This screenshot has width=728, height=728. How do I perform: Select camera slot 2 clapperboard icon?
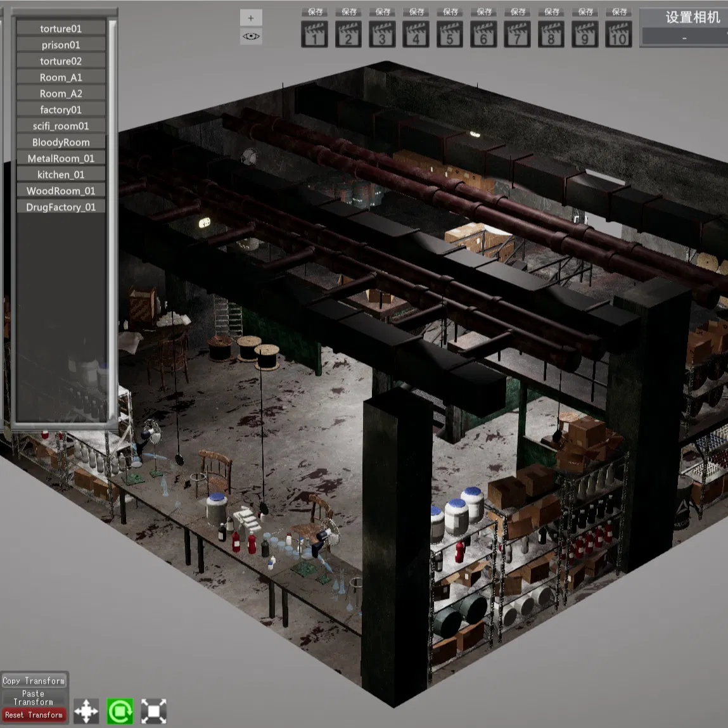coord(348,34)
